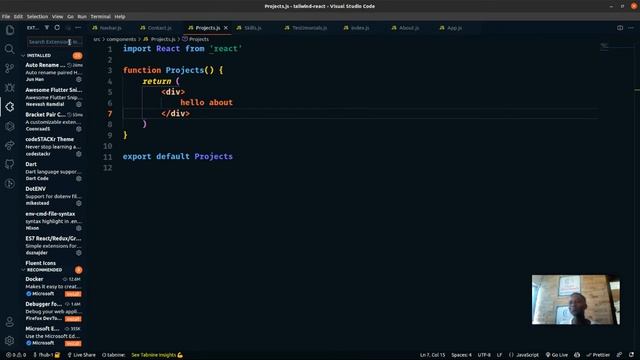
Task: Refresh the extensions list
Action: [57, 28]
